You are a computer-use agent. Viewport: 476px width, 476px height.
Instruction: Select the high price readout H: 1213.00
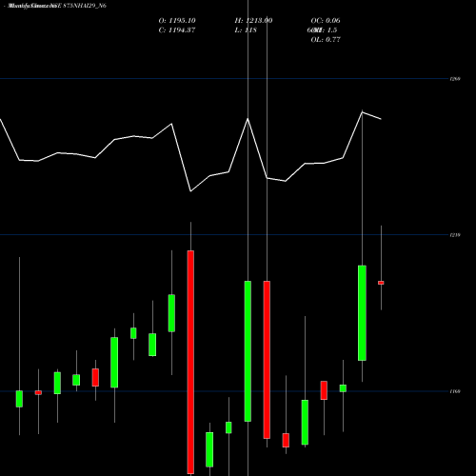click(253, 21)
